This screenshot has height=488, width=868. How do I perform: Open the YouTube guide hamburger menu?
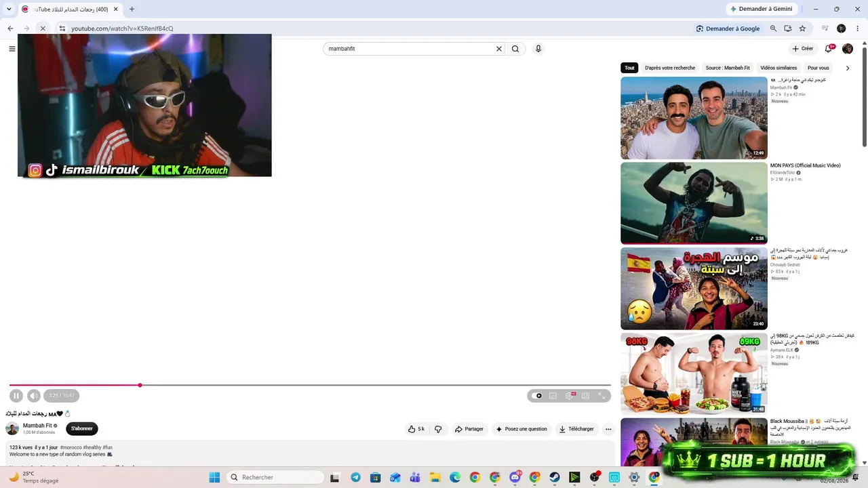12,49
